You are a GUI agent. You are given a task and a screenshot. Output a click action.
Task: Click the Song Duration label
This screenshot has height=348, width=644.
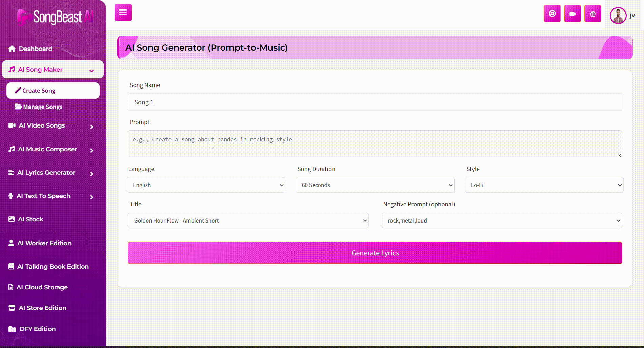pos(316,169)
